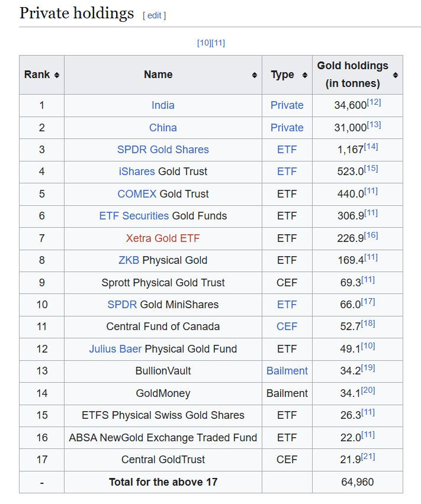Click the Bailment link in BullionVault row
This screenshot has width=421, height=504.
click(x=287, y=371)
